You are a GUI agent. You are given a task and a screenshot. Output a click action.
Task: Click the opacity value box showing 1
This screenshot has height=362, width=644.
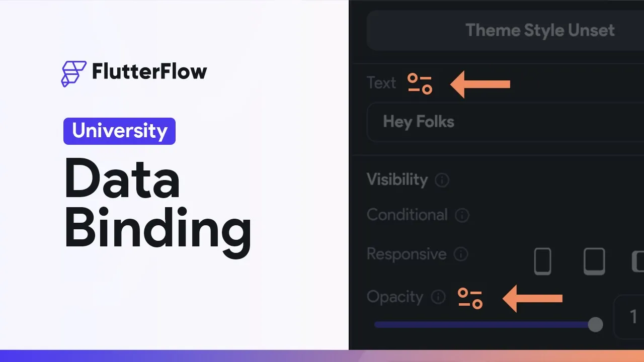pyautogui.click(x=630, y=317)
